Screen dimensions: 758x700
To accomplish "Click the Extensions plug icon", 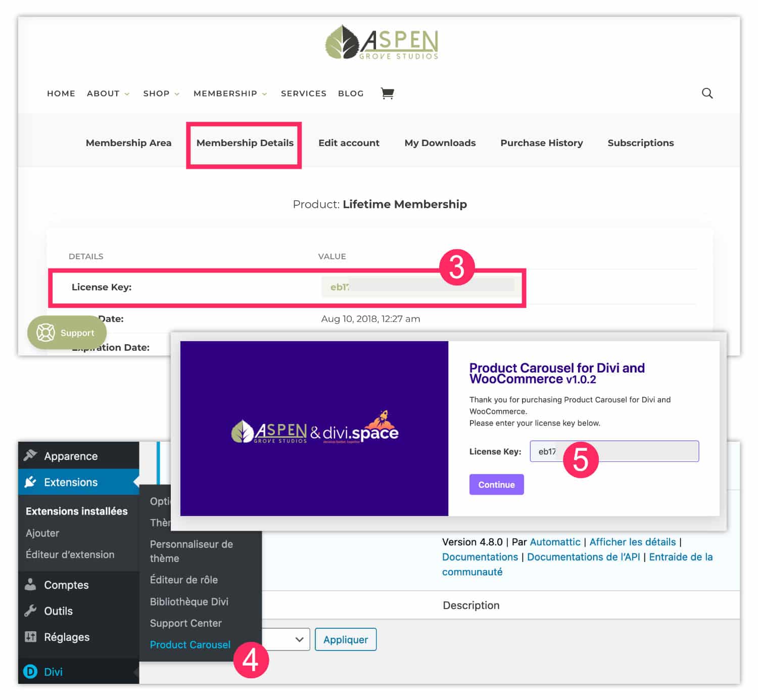I will click(x=30, y=482).
